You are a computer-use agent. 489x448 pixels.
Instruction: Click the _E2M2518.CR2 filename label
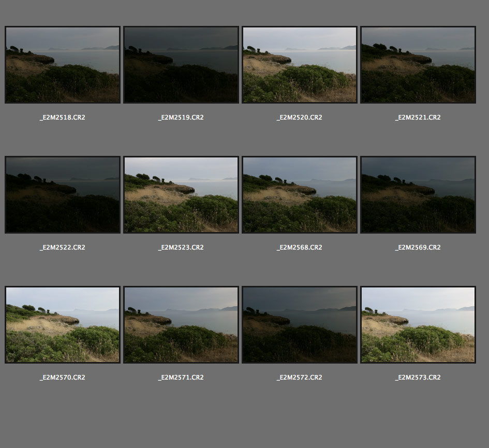(x=63, y=118)
